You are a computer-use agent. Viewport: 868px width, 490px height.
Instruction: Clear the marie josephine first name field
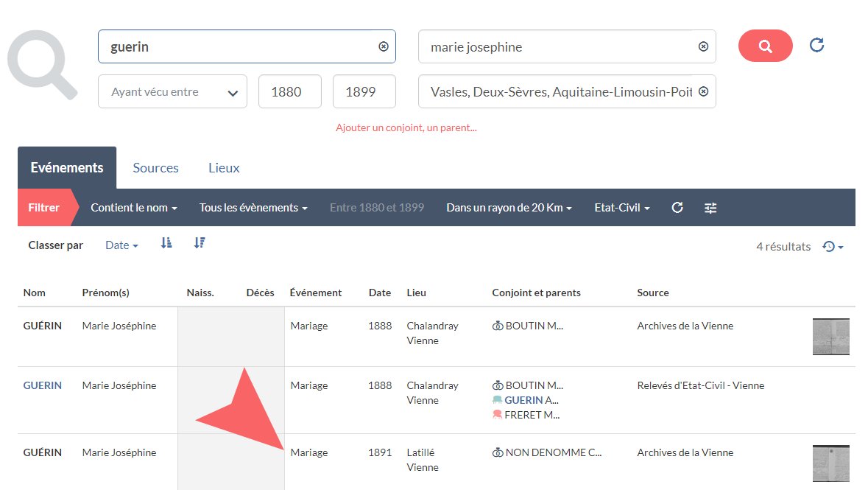point(703,46)
